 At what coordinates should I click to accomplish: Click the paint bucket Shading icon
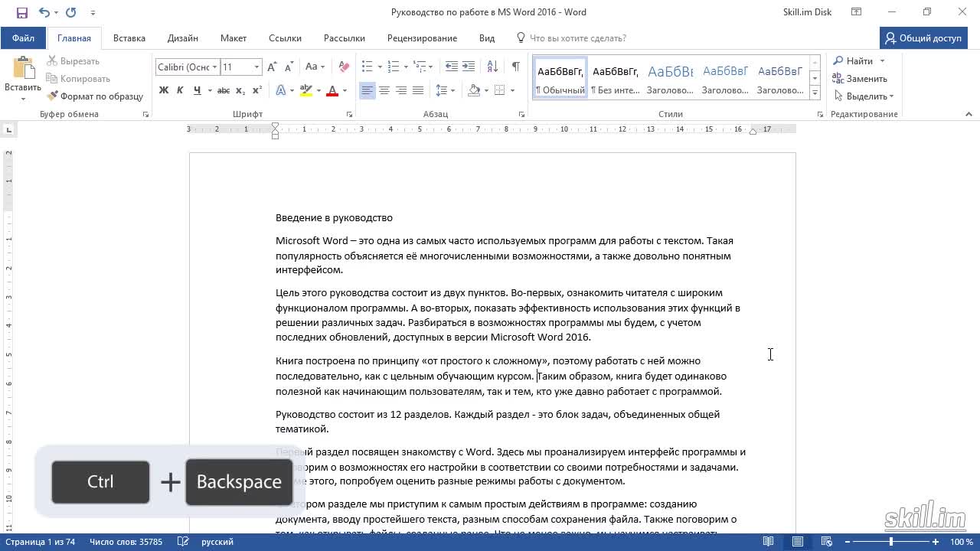474,90
